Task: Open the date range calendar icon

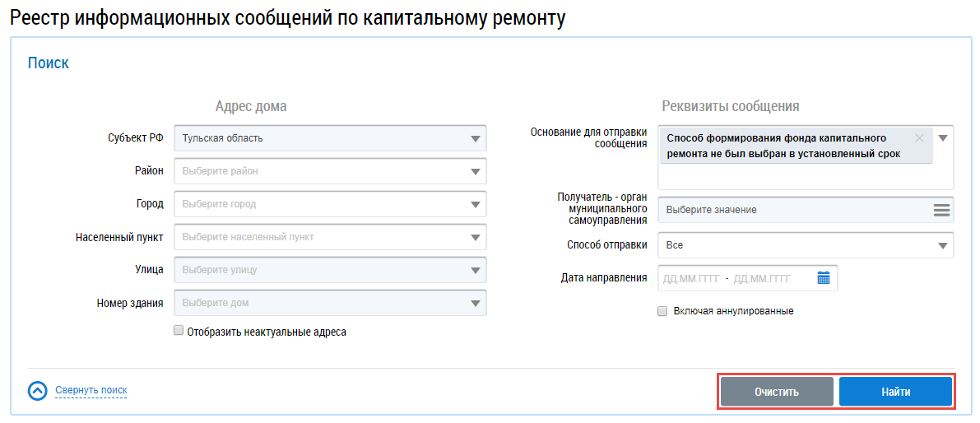Action: coord(824,278)
